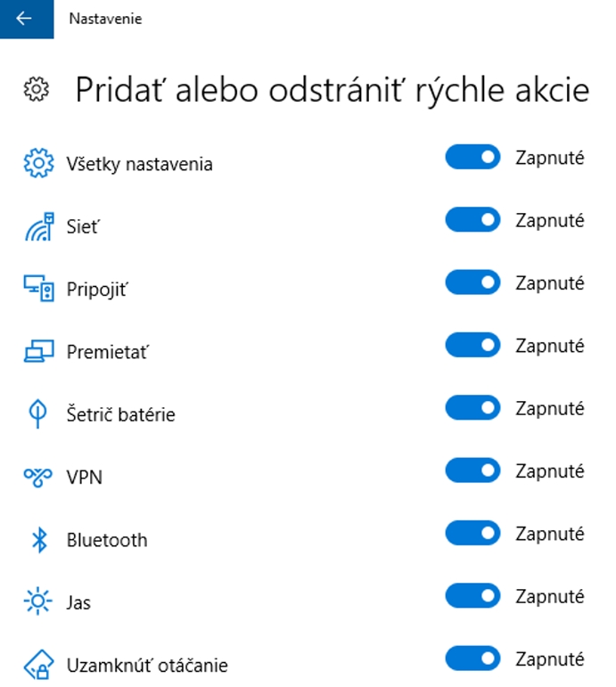This screenshot has width=616, height=687.
Task: Click the Uzamknúť otáčanie lock icon
Action: click(38, 665)
